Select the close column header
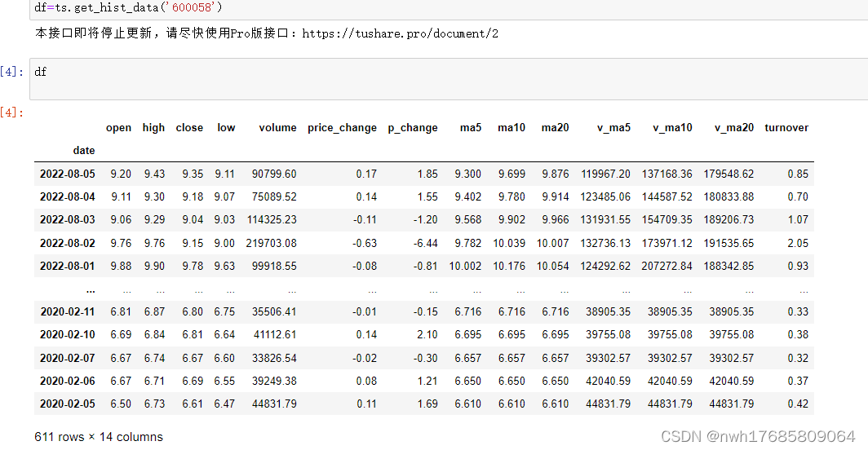The image size is (868, 450). pos(189,127)
